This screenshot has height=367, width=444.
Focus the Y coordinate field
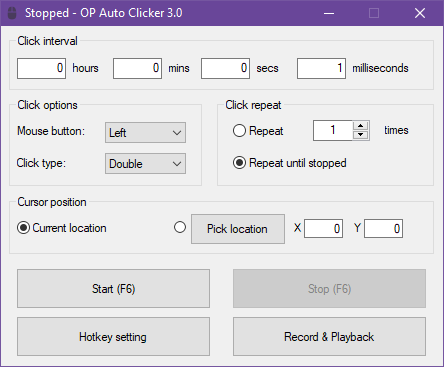click(x=383, y=229)
